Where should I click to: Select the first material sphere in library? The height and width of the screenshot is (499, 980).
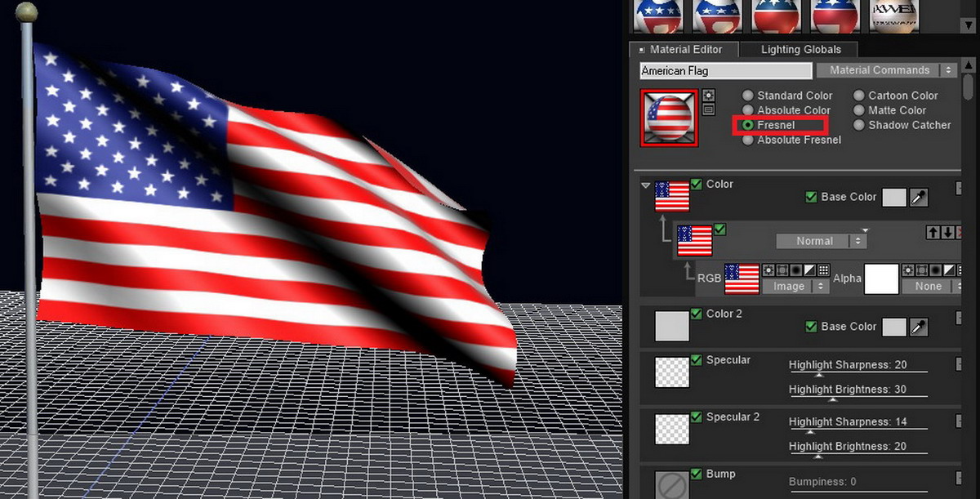click(x=658, y=16)
